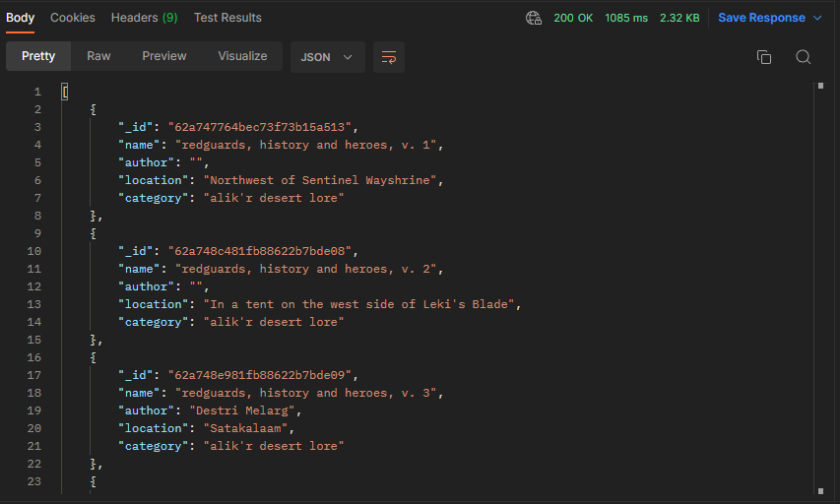The image size is (840, 504).
Task: Click the Satakalaam location value
Action: pyautogui.click(x=245, y=428)
